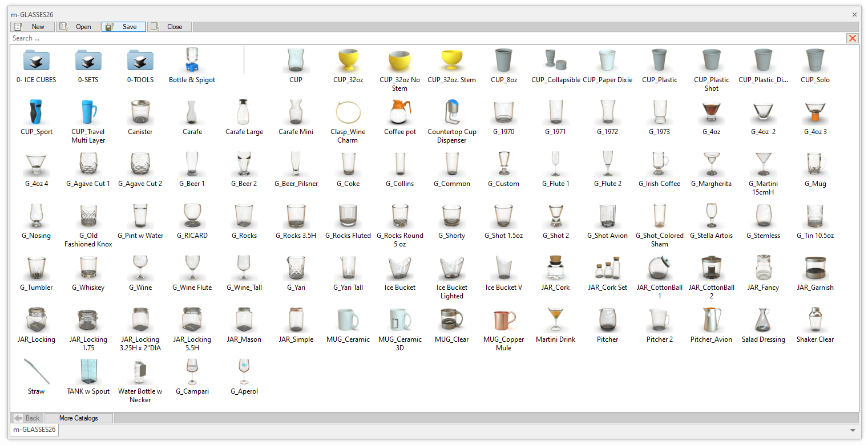Expand the catalog tab list dropdown arrow
868x445 pixels.
coord(853,430)
